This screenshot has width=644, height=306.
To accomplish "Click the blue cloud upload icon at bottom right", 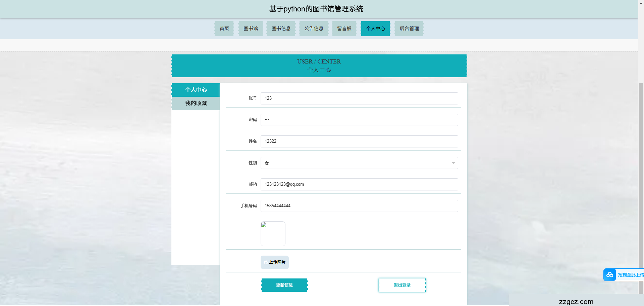I will coord(609,275).
